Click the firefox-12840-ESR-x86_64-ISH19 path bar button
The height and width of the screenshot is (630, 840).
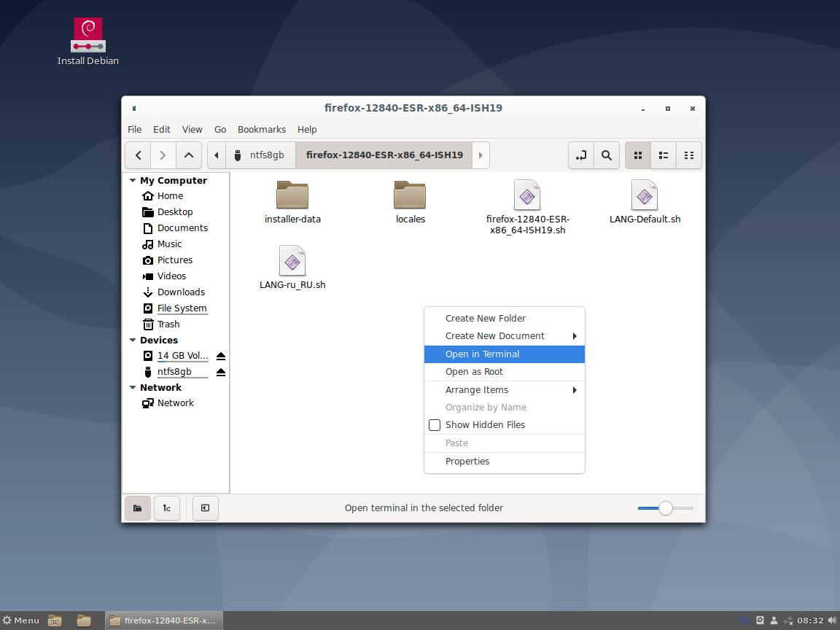(384, 155)
